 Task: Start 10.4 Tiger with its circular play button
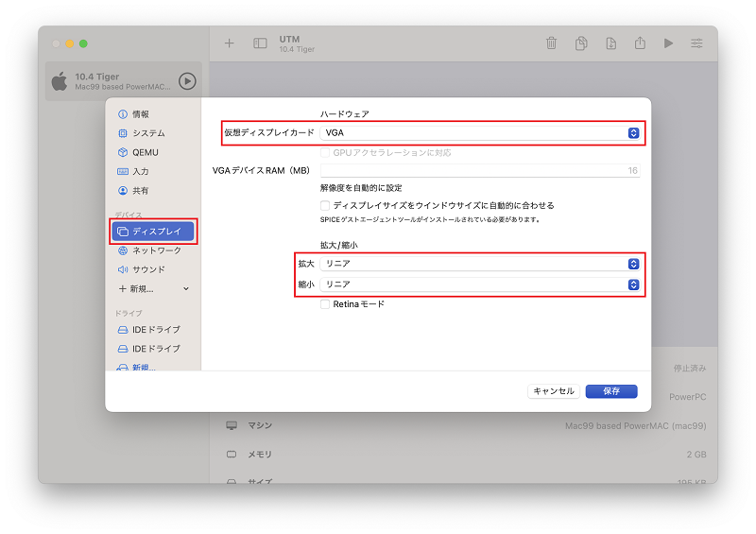point(187,81)
